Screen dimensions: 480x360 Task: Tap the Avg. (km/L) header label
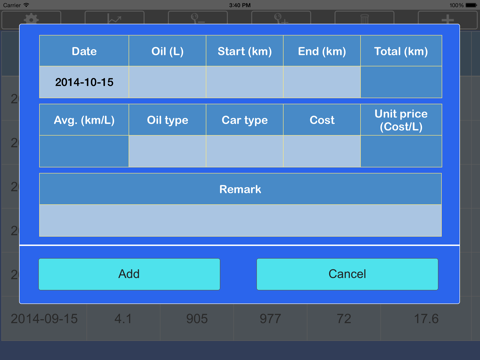coord(84,120)
